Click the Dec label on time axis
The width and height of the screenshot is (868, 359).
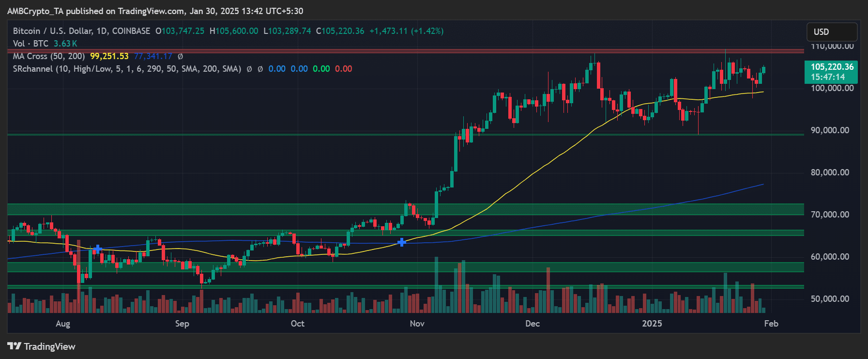click(533, 324)
